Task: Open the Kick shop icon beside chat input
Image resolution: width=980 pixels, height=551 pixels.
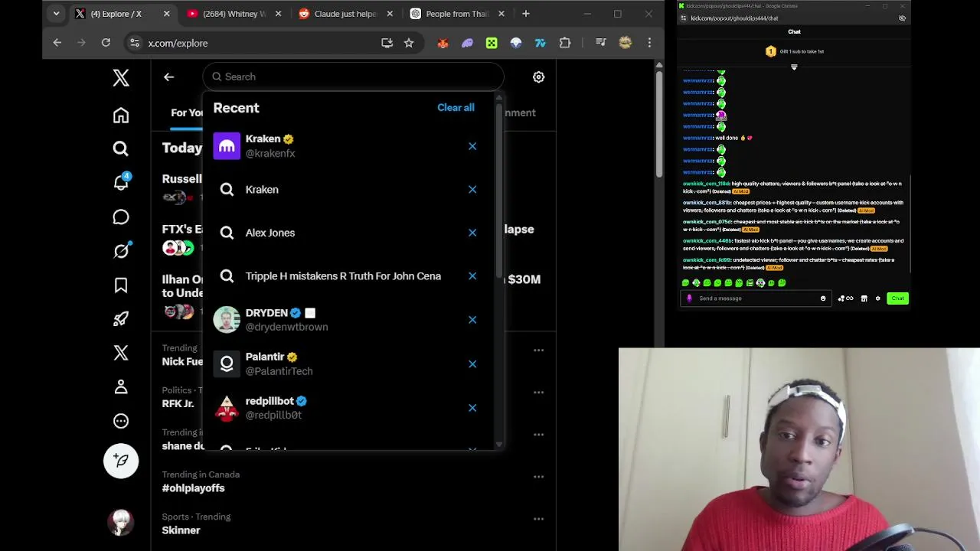Action: [x=864, y=298]
